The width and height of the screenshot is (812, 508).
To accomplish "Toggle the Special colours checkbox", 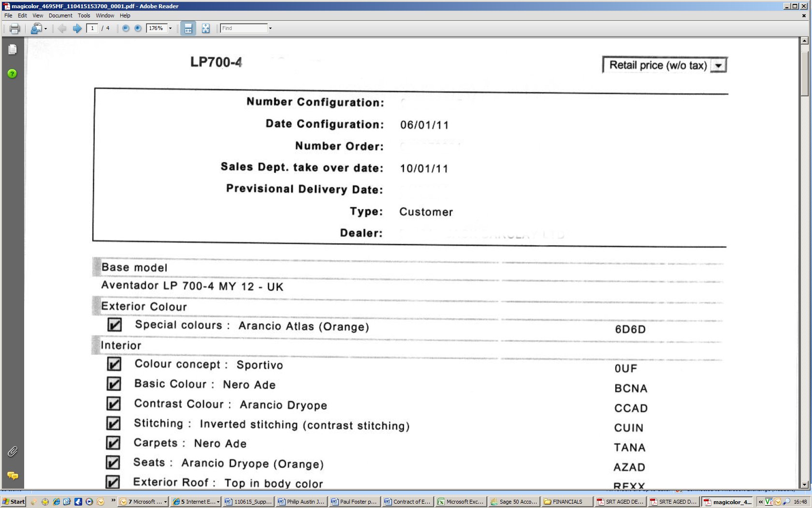I will tap(115, 325).
